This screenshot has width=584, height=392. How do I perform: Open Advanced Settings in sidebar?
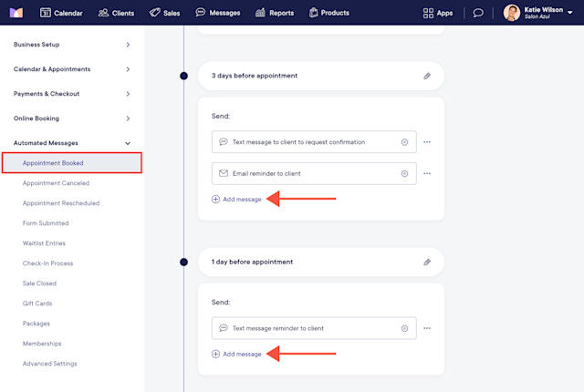49,364
